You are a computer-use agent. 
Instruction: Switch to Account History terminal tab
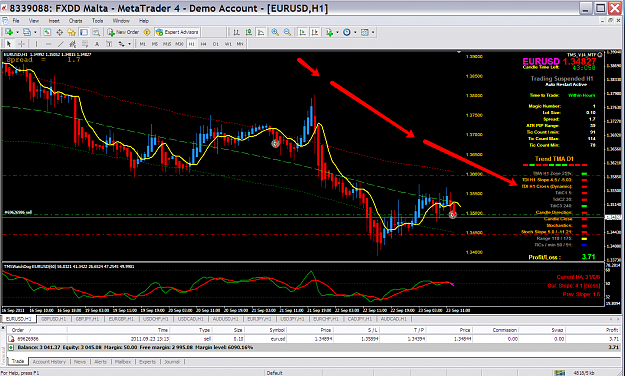click(49, 362)
